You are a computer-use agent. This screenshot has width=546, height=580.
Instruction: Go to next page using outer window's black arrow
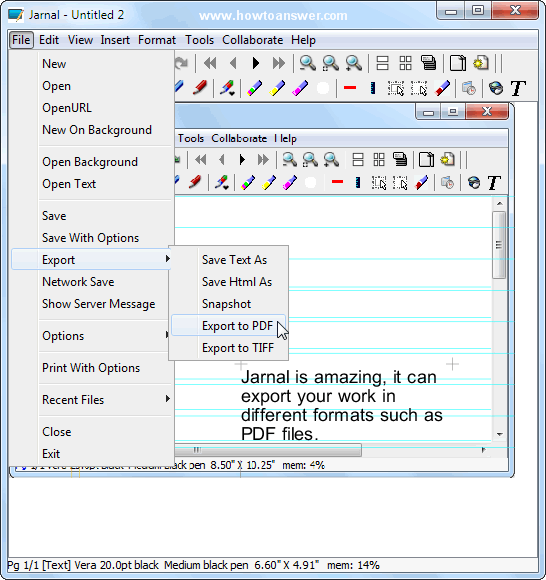pos(256,64)
